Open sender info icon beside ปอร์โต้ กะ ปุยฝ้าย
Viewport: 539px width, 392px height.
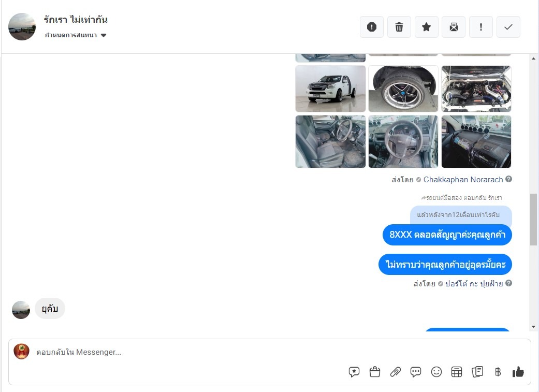pos(509,283)
